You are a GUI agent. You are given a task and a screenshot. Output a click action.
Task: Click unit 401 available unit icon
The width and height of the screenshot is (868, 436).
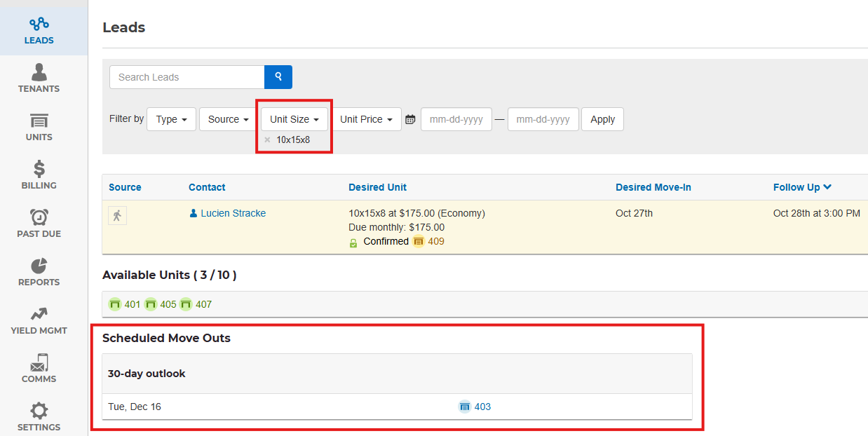116,304
